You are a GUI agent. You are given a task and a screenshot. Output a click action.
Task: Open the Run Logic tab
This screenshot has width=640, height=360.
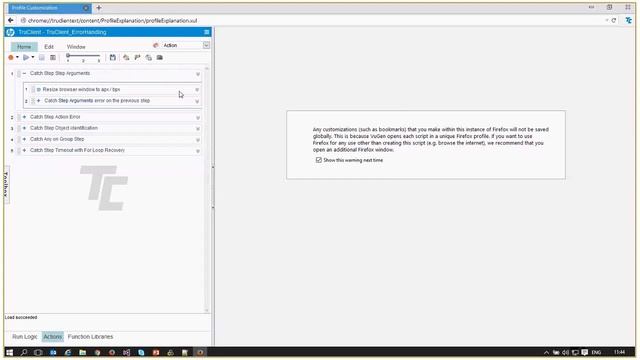(24, 337)
